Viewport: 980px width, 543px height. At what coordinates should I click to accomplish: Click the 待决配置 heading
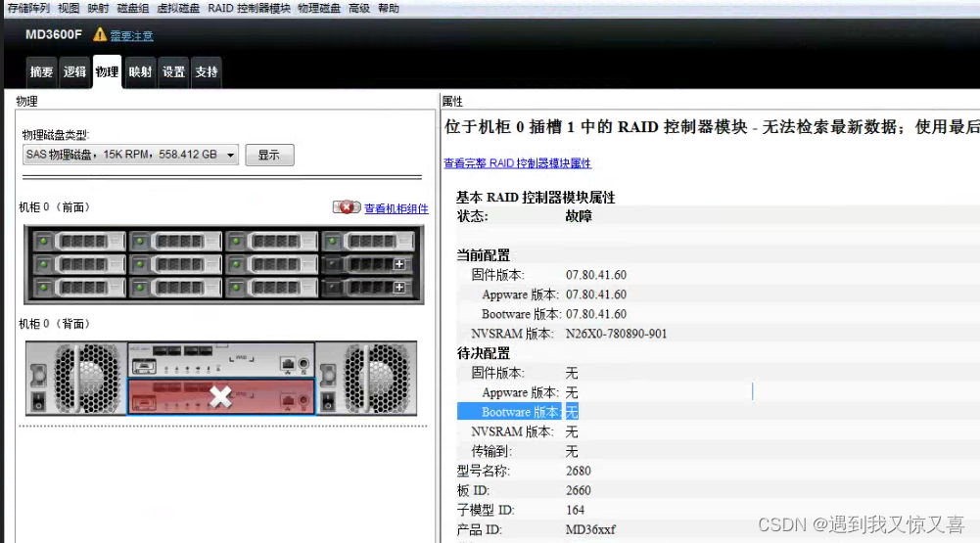(x=483, y=353)
